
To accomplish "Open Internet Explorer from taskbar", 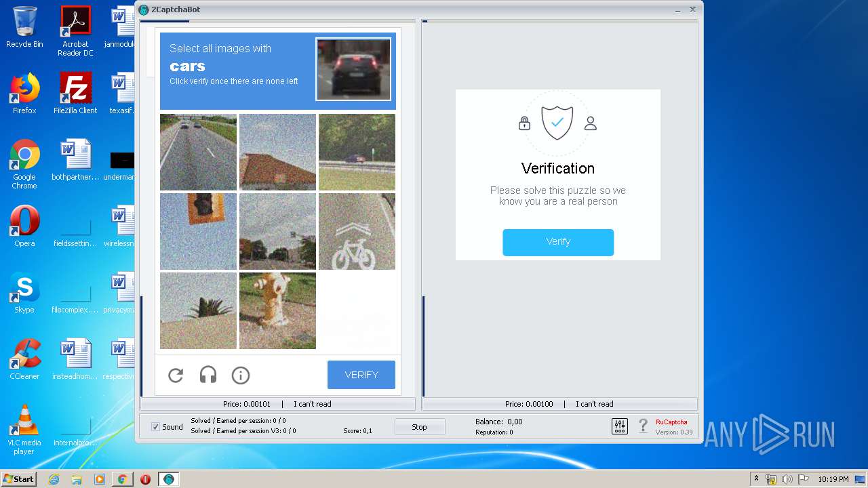I will (54, 479).
